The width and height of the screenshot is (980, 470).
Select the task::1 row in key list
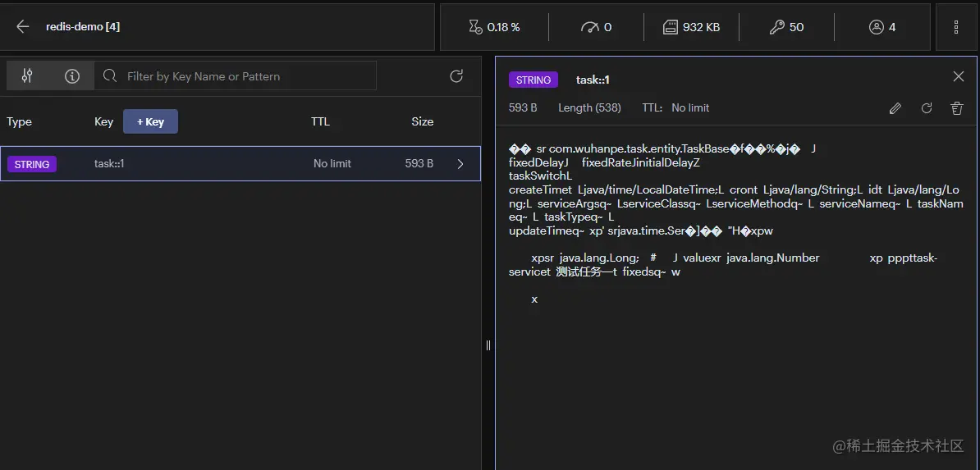tap(240, 164)
